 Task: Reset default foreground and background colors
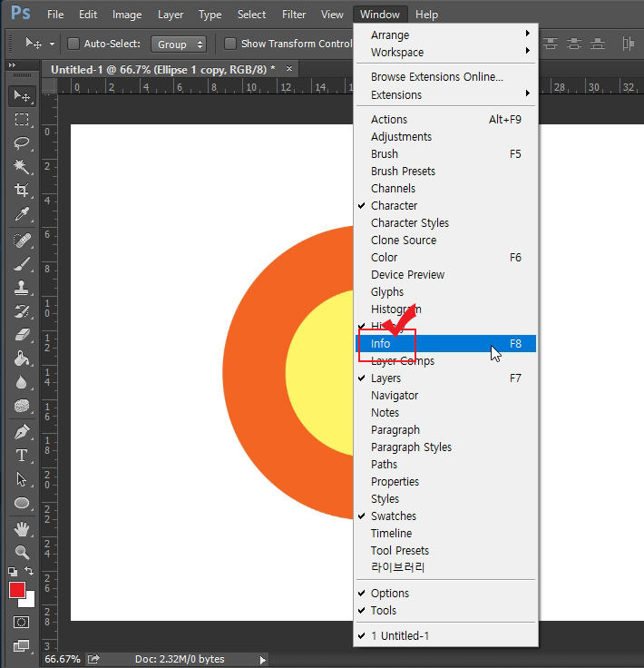click(x=13, y=571)
